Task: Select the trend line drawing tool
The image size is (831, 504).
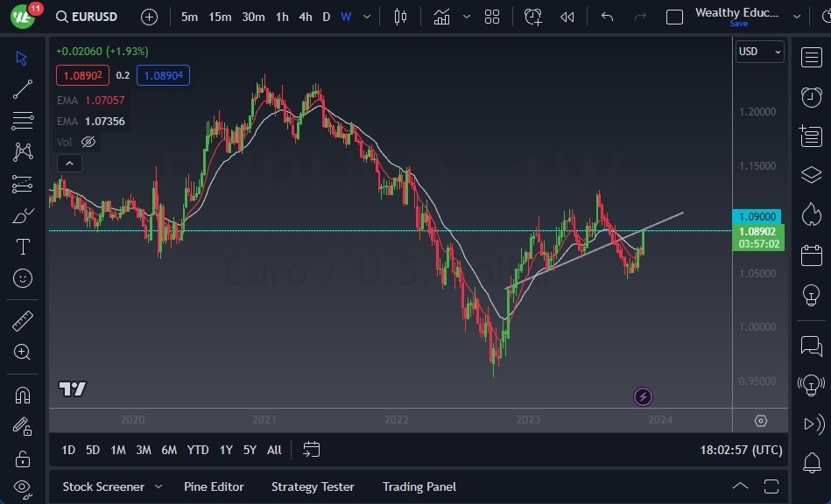Action: point(23,88)
